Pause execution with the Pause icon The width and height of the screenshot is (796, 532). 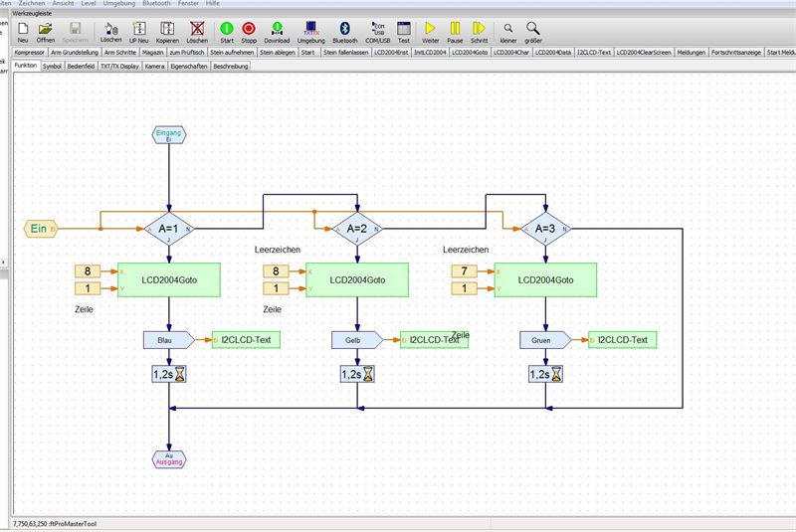coord(455,32)
